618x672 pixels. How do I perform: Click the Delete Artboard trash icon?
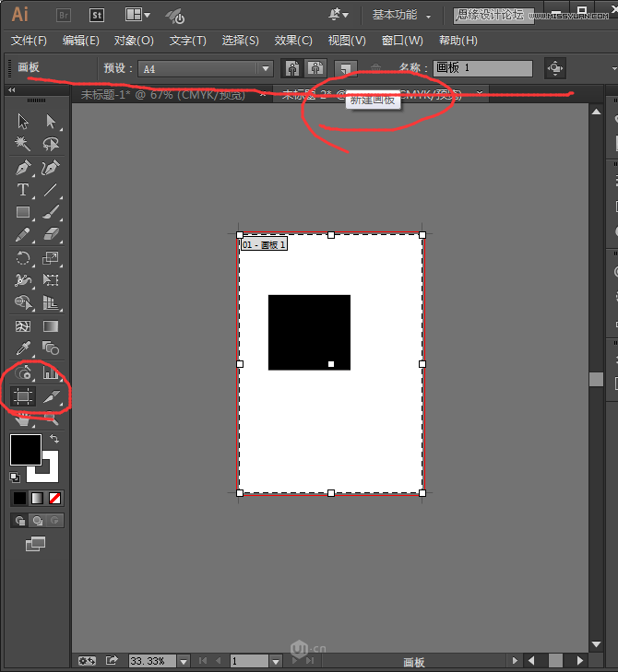[375, 68]
